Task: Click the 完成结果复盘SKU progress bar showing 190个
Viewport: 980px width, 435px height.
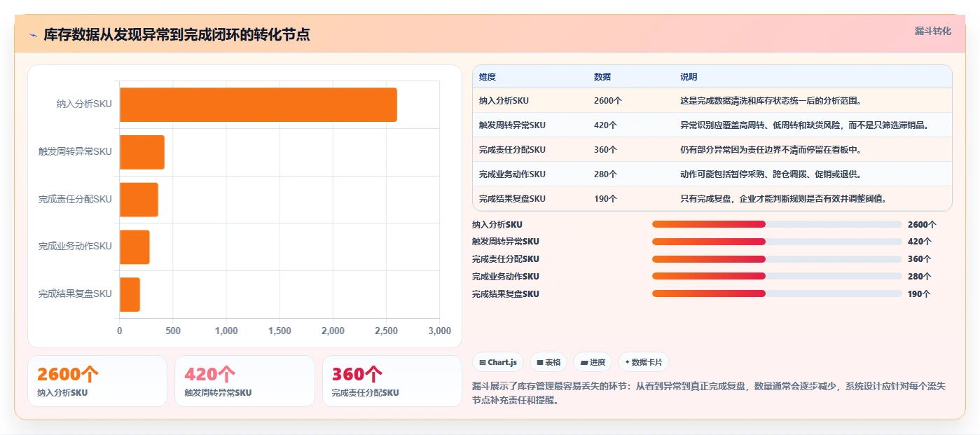Action: pyautogui.click(x=777, y=294)
